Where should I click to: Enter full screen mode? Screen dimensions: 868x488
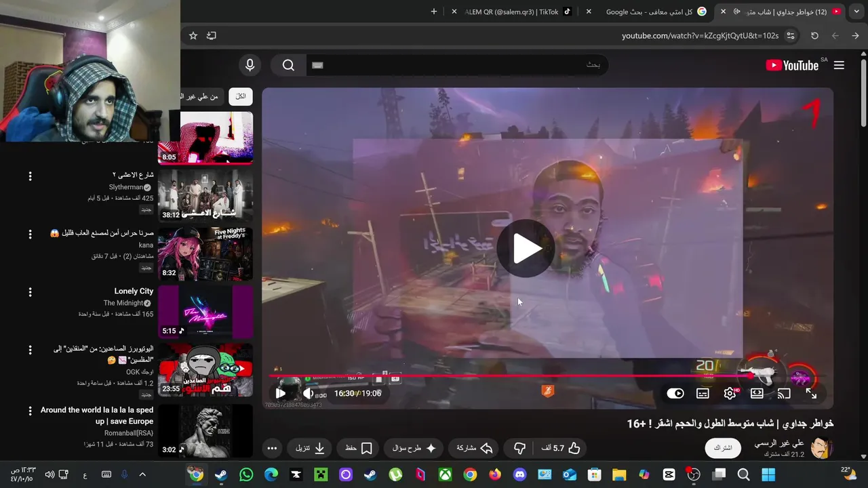pyautogui.click(x=811, y=393)
